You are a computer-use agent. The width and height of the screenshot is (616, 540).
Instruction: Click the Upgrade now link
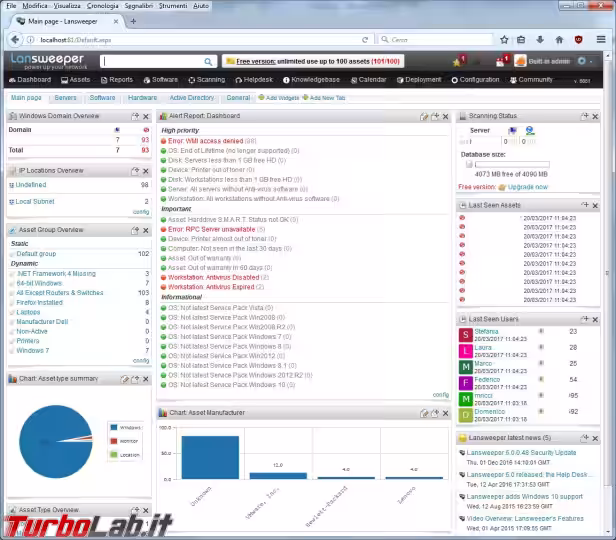tap(528, 187)
